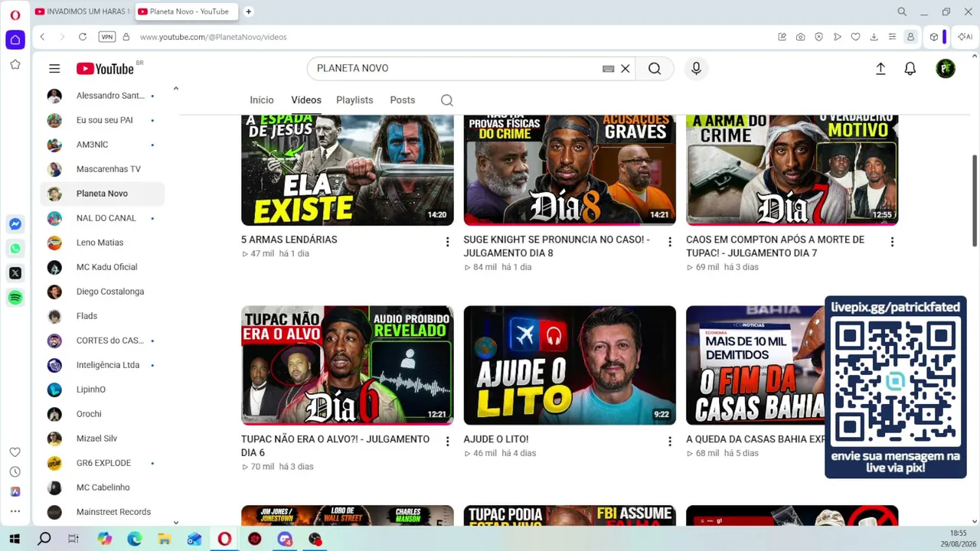Open the ad blocker shield icon
This screenshot has width=980, height=551.
click(x=818, y=37)
